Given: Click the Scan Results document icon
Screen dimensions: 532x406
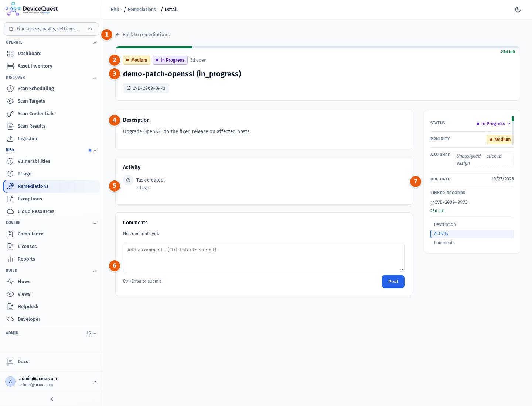Looking at the screenshot, I should coord(10,126).
